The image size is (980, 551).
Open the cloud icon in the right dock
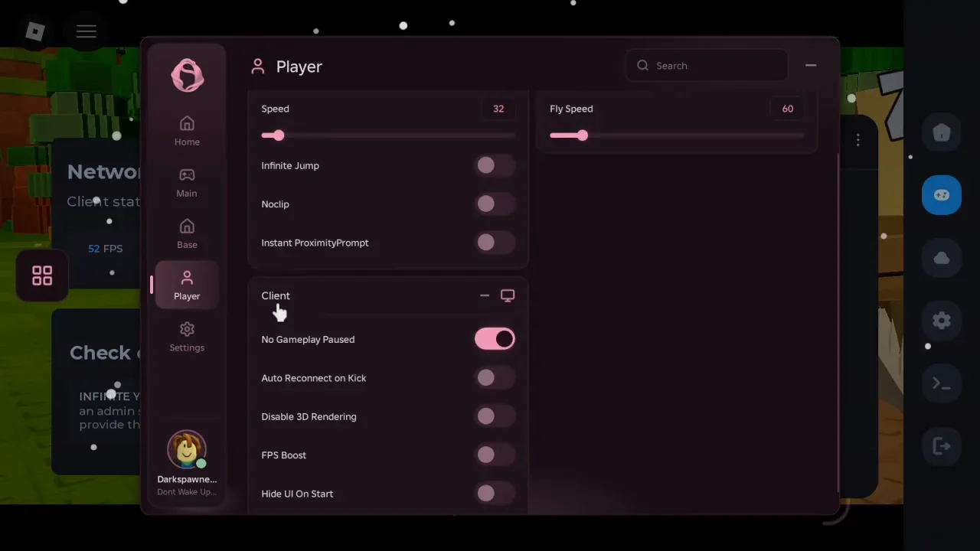click(942, 258)
